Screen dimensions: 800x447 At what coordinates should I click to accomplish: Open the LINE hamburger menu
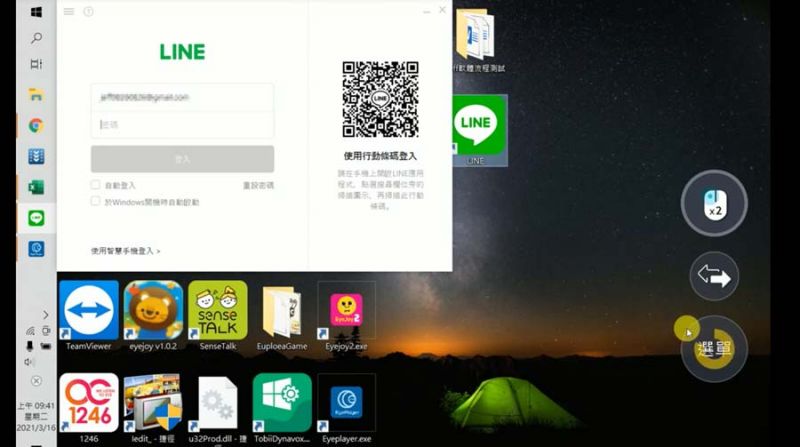pyautogui.click(x=69, y=12)
